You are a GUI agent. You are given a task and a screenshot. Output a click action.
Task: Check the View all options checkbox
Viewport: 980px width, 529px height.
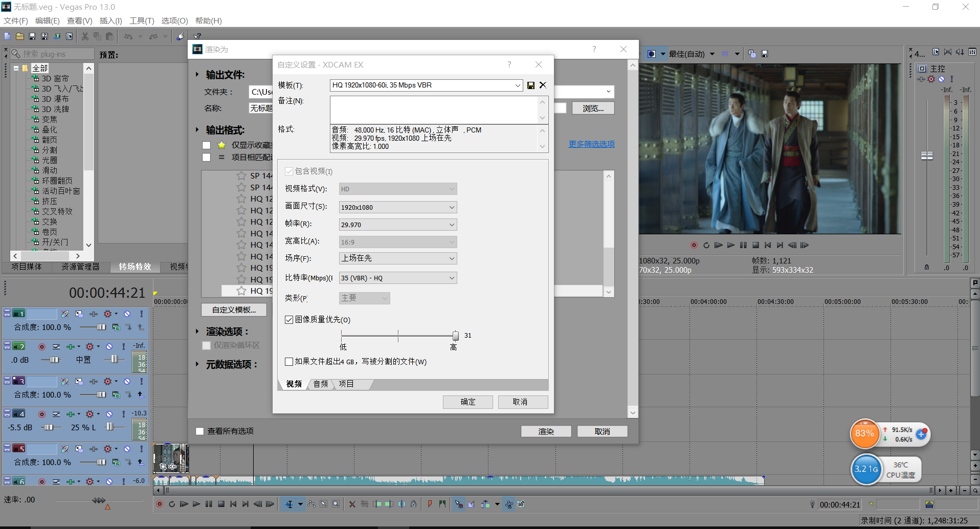click(200, 431)
